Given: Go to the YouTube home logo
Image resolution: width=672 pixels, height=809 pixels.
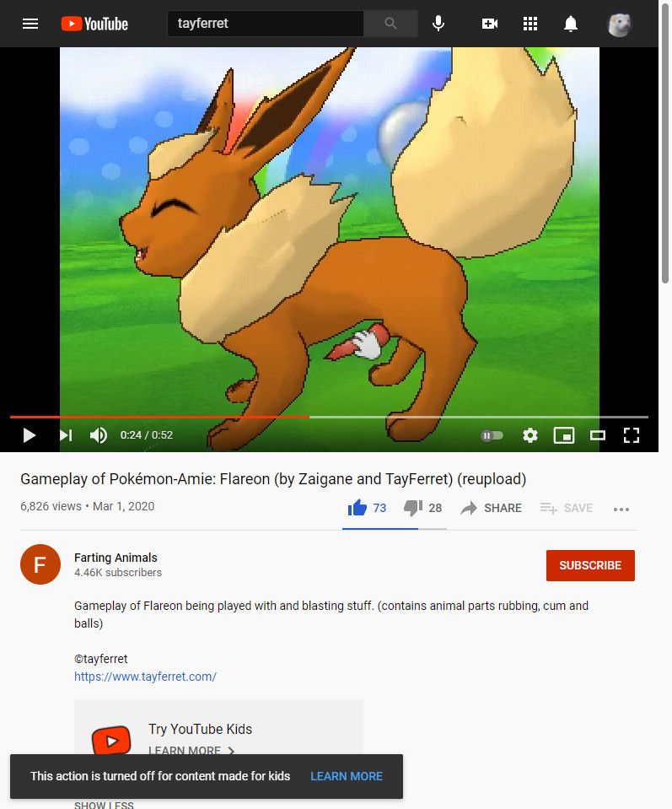Looking at the screenshot, I should (x=94, y=24).
